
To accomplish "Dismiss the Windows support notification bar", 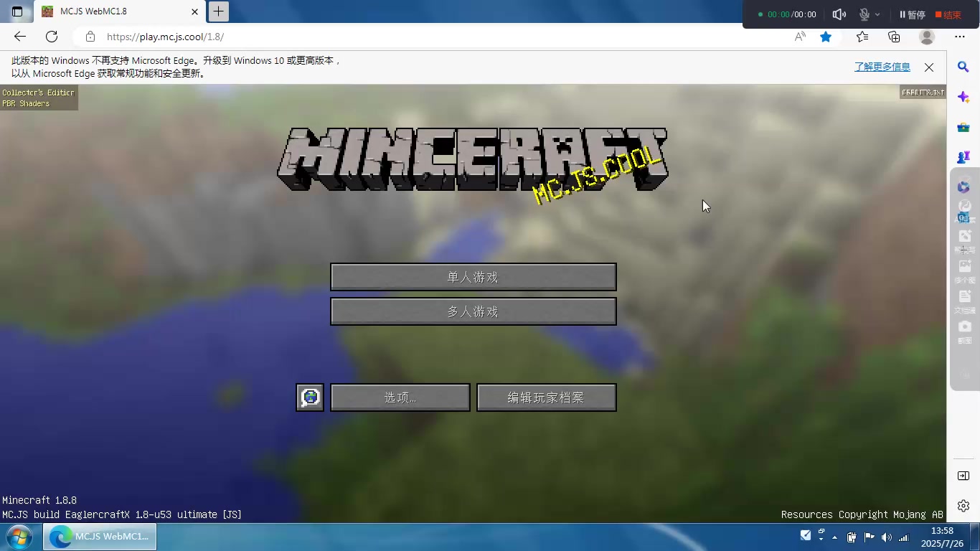I will coord(929,67).
